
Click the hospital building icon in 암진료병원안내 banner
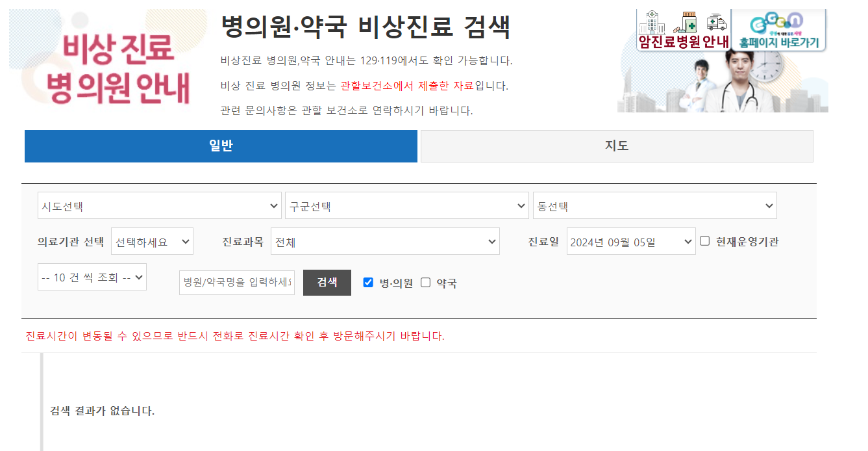click(652, 23)
